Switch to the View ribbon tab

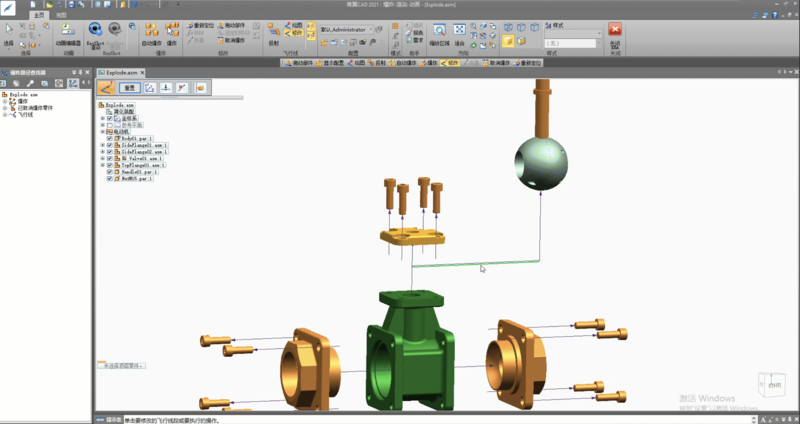(61, 15)
